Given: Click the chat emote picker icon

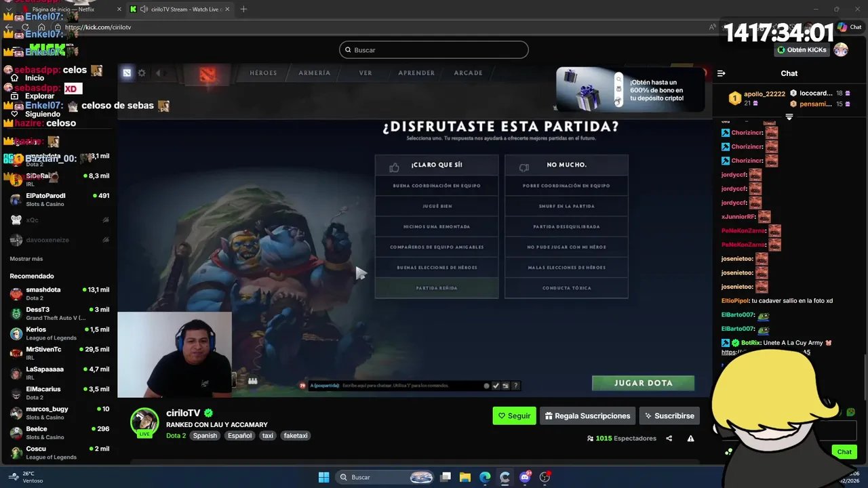Looking at the screenshot, I should click(850, 412).
